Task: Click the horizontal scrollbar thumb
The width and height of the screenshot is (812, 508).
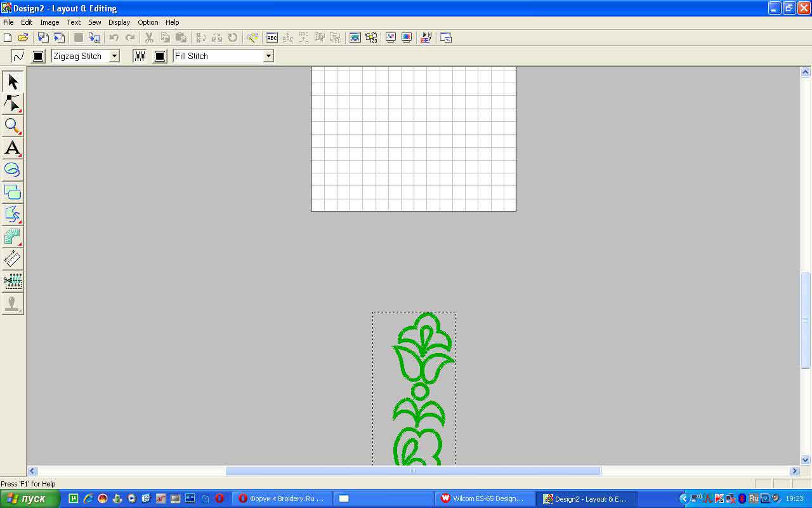Action: [413, 471]
